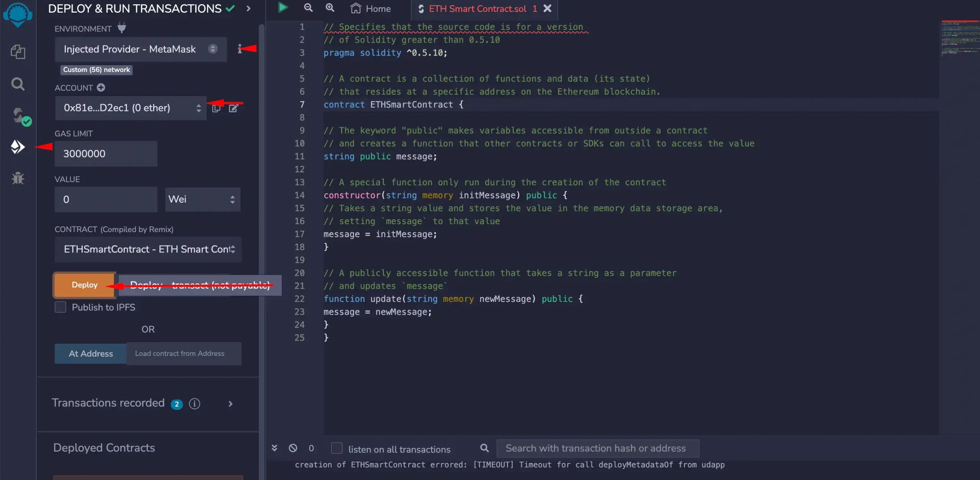Open the Contract selection dropdown
The height and width of the screenshot is (480, 980).
148,249
